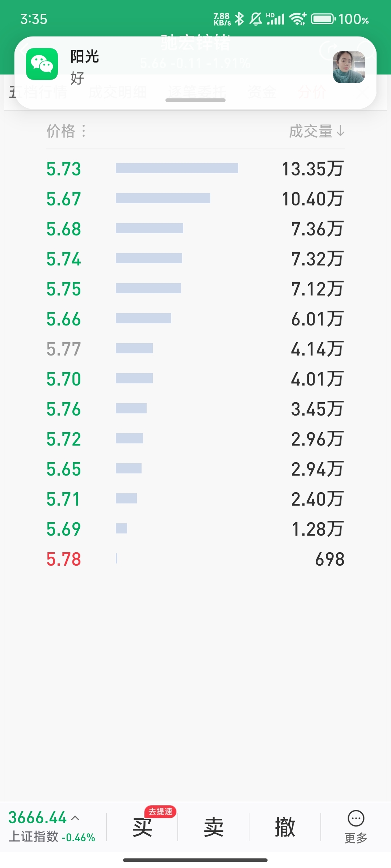Image resolution: width=391 pixels, height=868 pixels.
Task: Click the 去提速 red badge
Action: coord(160,812)
